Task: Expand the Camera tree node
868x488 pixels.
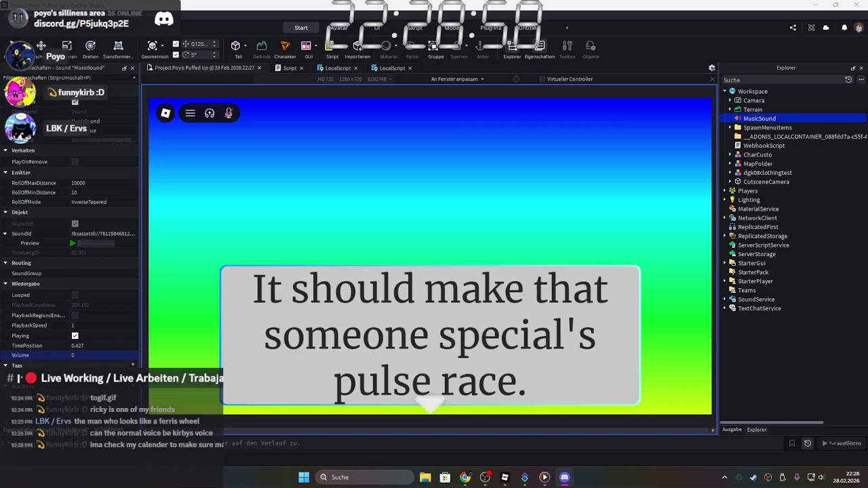Action: pos(730,100)
